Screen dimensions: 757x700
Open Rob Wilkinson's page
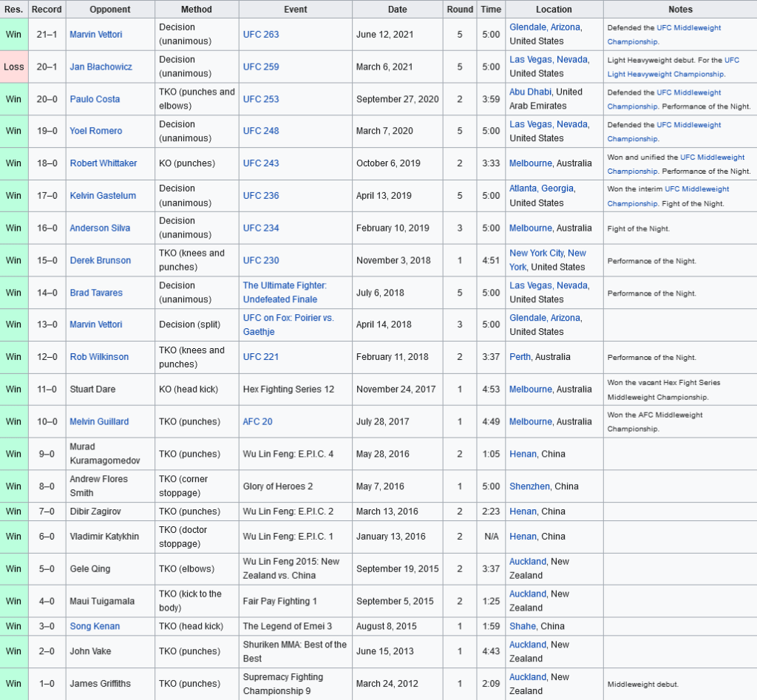(x=99, y=357)
